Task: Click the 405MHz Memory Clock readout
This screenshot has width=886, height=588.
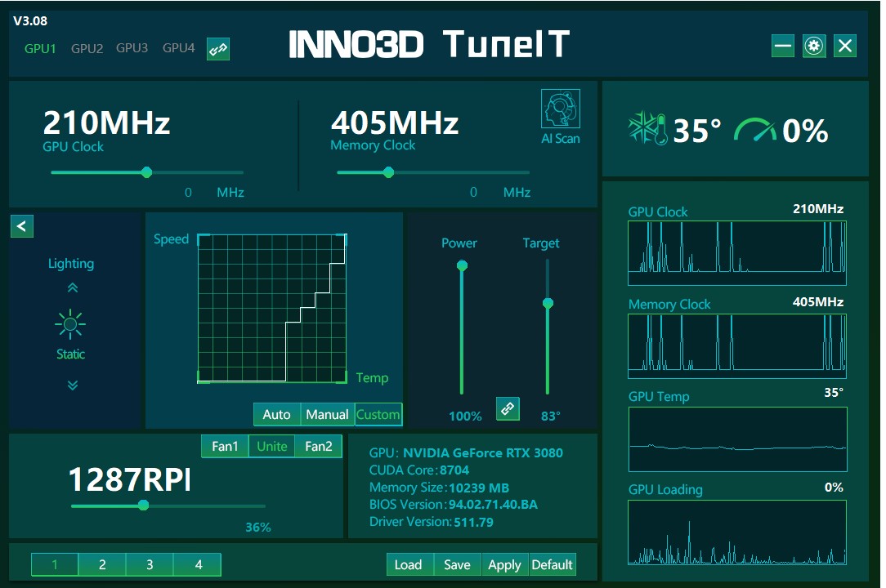Action: coord(395,122)
